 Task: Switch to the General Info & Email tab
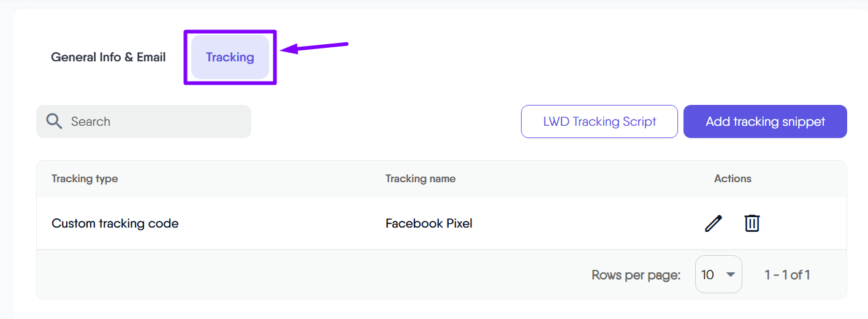[108, 57]
